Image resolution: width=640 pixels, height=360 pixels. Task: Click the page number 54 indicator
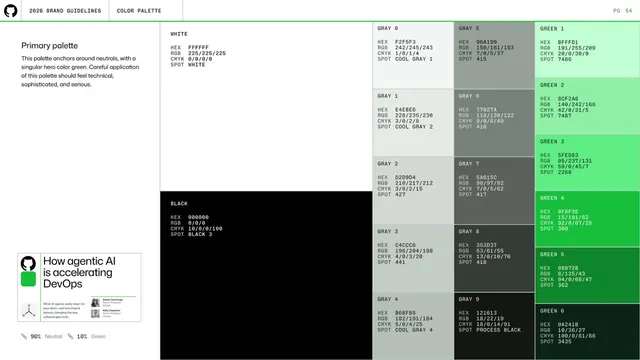point(629,11)
